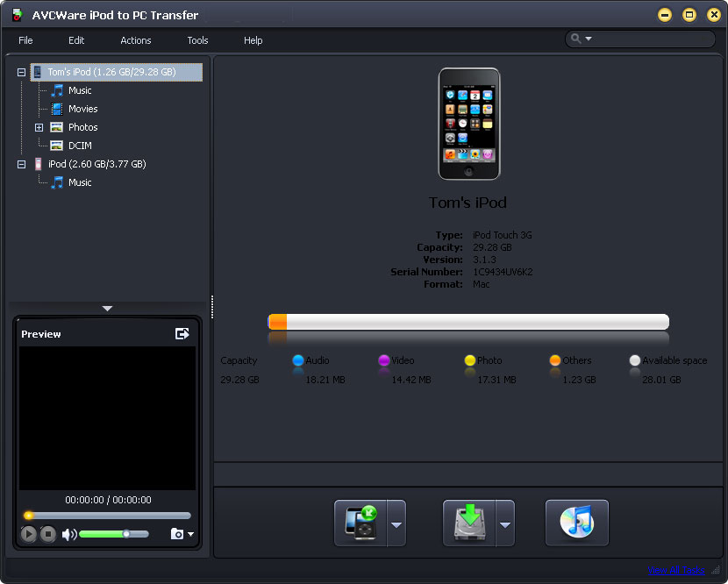Viewport: 728px width, 584px height.
Task: Click the export to iTunes button
Action: (x=576, y=523)
